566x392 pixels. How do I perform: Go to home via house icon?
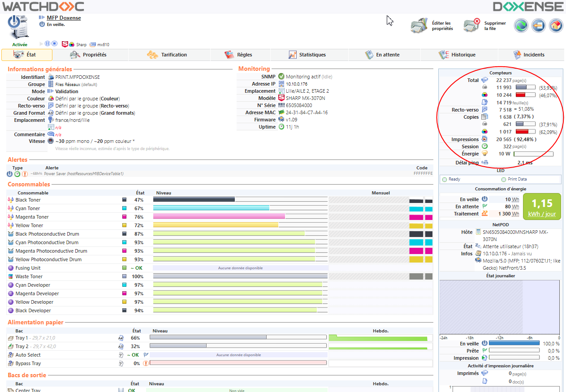[556, 26]
